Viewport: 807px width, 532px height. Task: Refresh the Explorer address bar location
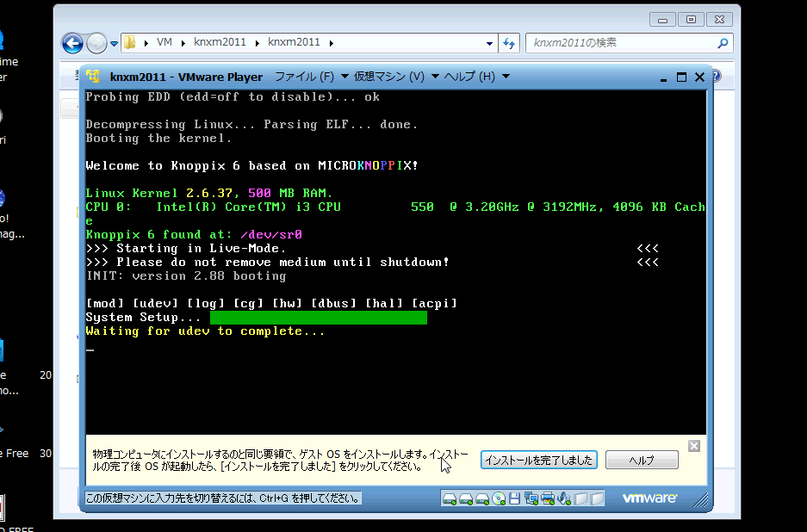point(509,43)
